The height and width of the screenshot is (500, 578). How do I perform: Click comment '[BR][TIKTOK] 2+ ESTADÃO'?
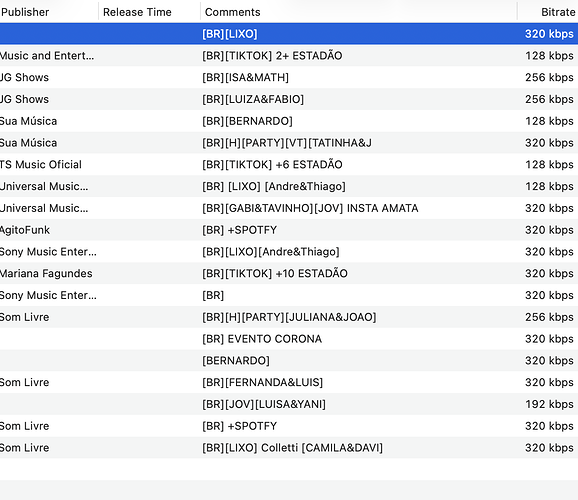tap(272, 56)
